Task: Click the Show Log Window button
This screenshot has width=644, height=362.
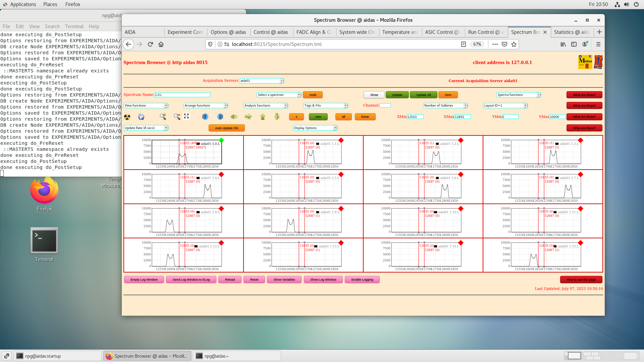Action: coord(323,280)
